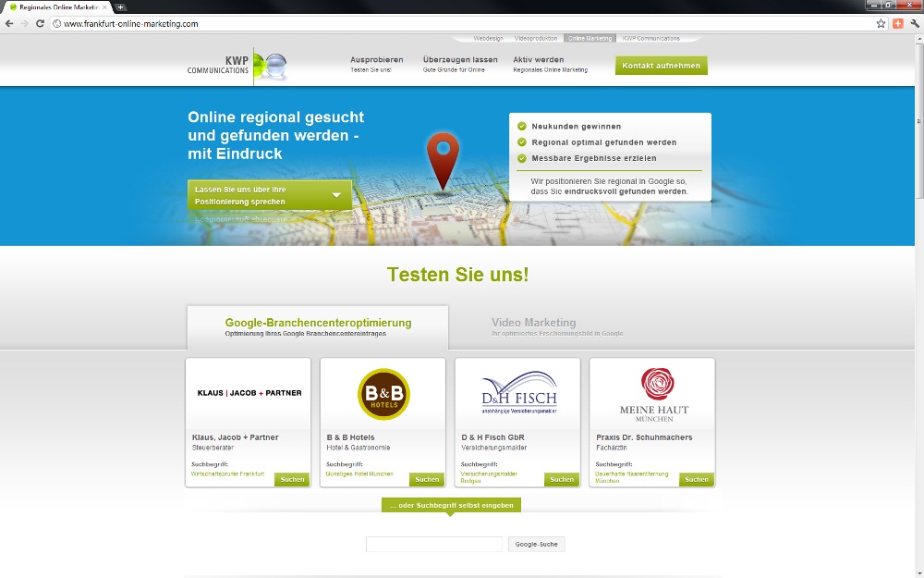The image size is (924, 578).
Task: Click the Webdesign link in top bar
Action: click(x=488, y=39)
